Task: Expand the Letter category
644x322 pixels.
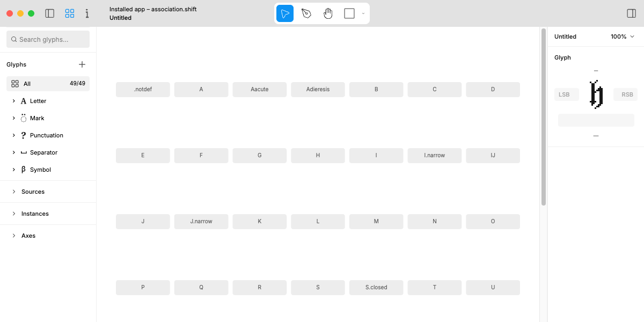Action: [14, 101]
